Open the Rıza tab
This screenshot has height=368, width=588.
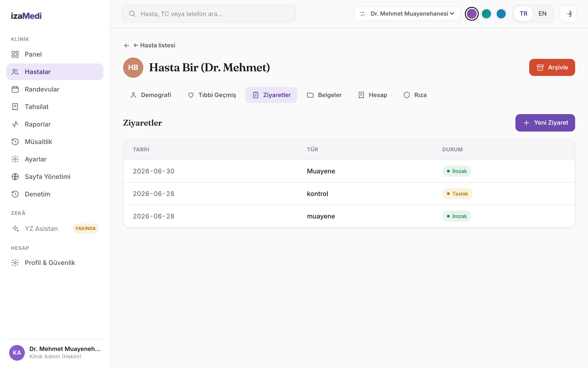415,95
